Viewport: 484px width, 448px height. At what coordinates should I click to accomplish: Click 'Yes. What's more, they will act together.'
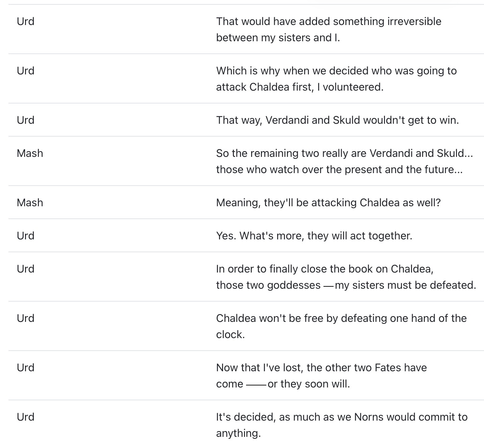314,236
